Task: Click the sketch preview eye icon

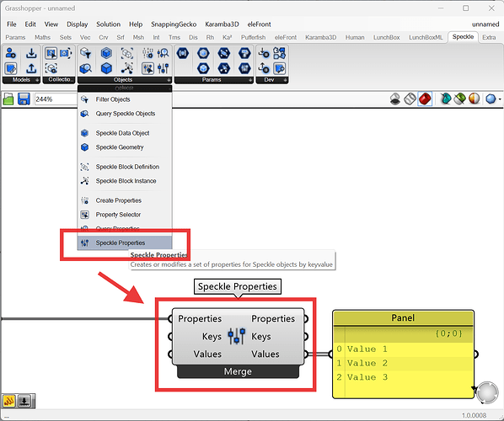Action: click(395, 99)
